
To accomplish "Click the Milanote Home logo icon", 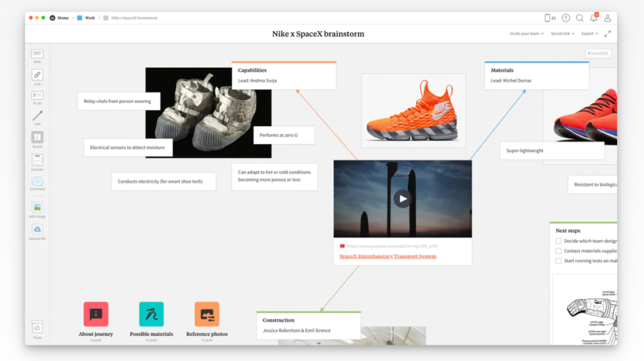I will pyautogui.click(x=52, y=18).
